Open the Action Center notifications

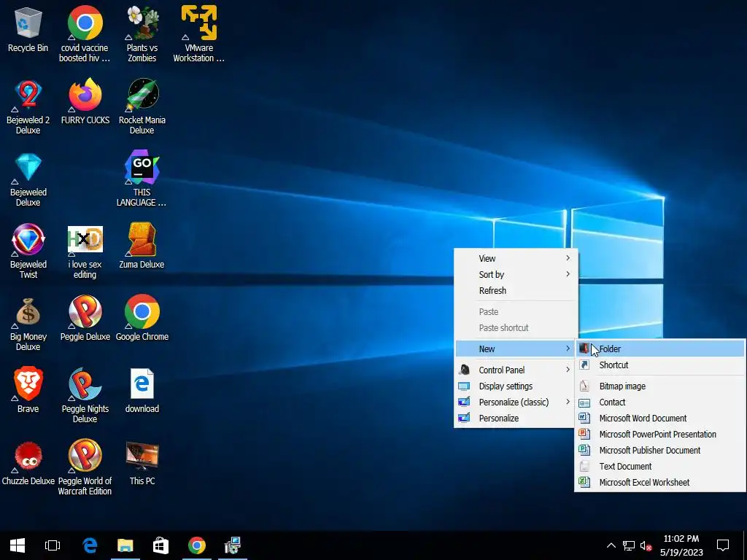tap(723, 545)
